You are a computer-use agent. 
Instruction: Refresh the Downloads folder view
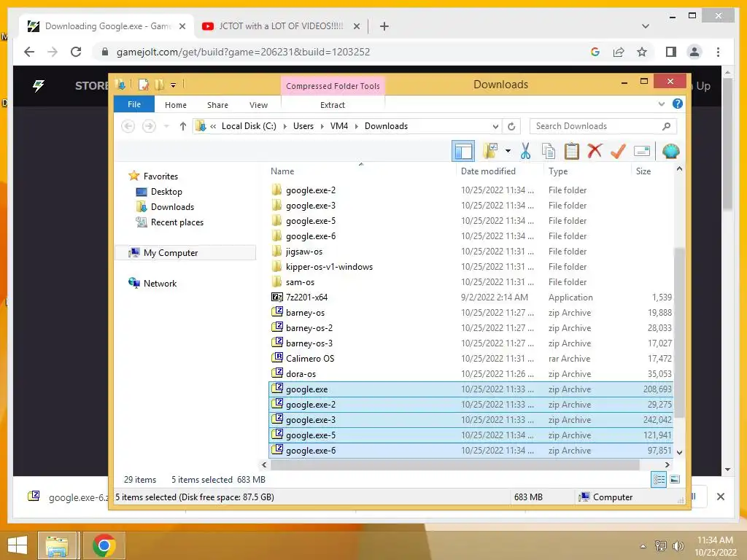pyautogui.click(x=511, y=126)
